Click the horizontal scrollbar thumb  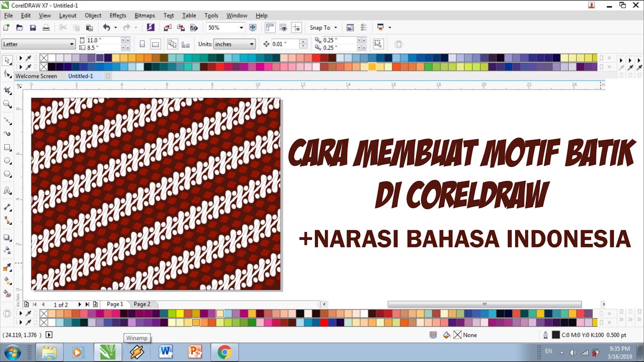tap(485, 304)
